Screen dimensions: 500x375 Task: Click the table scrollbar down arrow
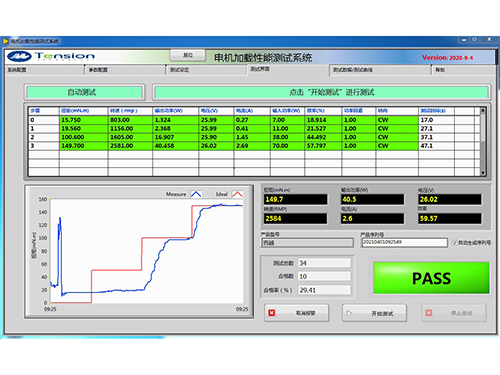pyautogui.click(x=482, y=173)
